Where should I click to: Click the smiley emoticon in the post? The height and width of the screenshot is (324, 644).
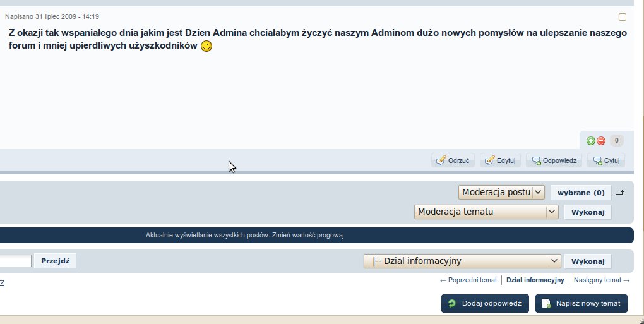tap(206, 46)
